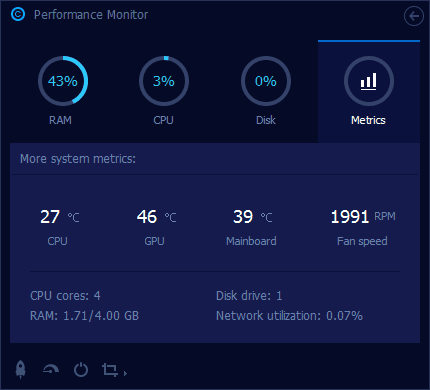Click the Mainboard 39 °C temperature reading

(253, 217)
